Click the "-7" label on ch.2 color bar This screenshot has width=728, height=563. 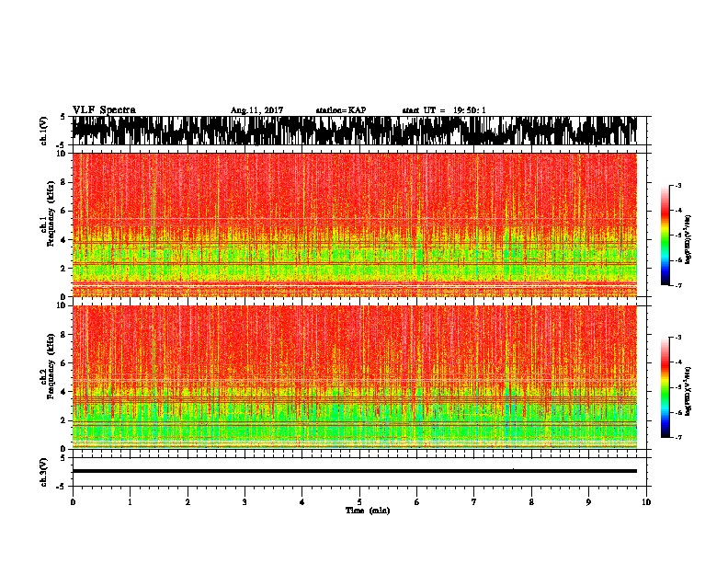(677, 437)
